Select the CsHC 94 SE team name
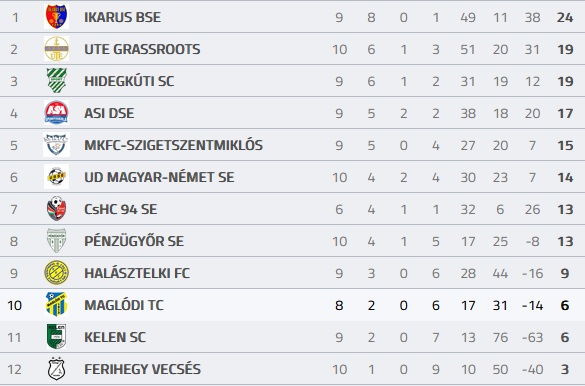585x386 pixels. pyautogui.click(x=121, y=209)
